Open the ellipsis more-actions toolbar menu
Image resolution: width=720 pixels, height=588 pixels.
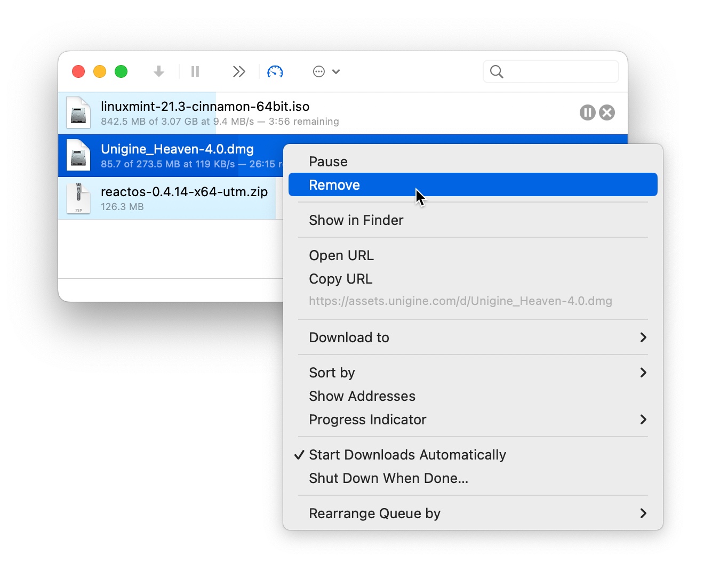coord(326,71)
